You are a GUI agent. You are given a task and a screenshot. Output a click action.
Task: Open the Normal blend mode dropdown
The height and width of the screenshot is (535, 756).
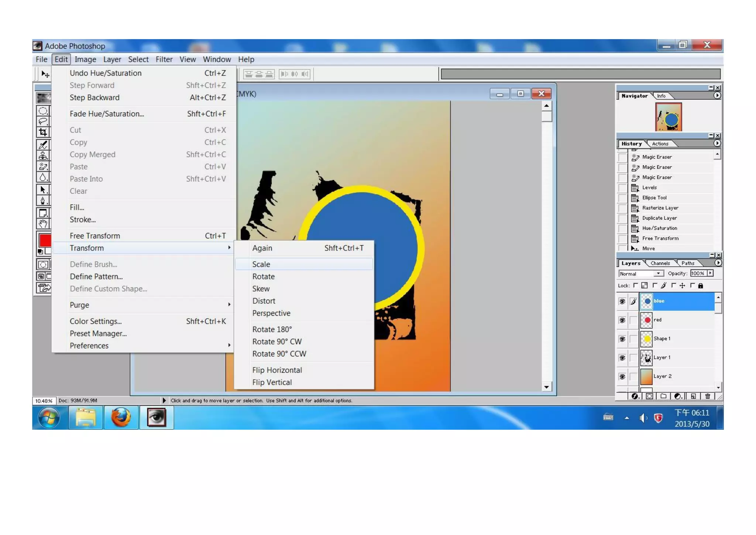pyautogui.click(x=658, y=274)
